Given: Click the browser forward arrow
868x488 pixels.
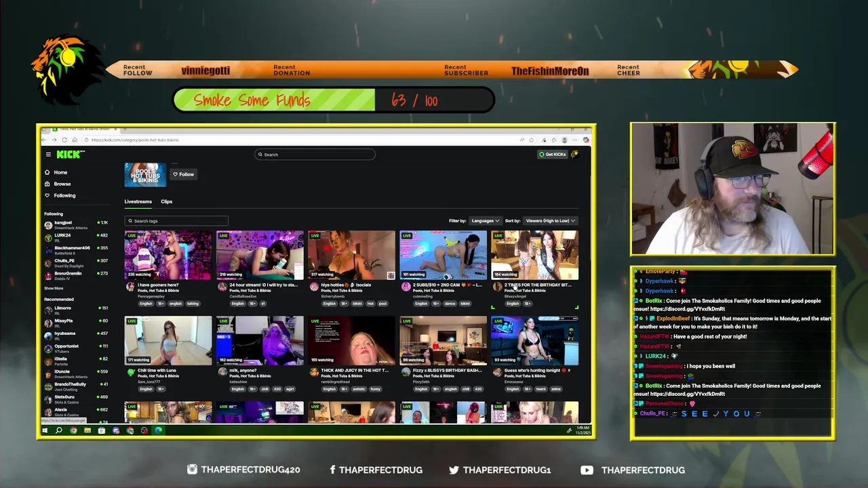Looking at the screenshot, I should [x=54, y=140].
